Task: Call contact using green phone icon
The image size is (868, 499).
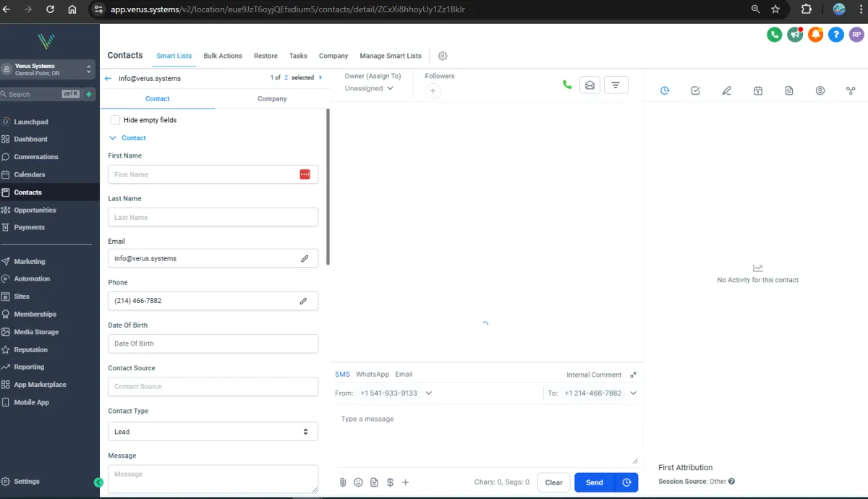Action: tap(567, 85)
